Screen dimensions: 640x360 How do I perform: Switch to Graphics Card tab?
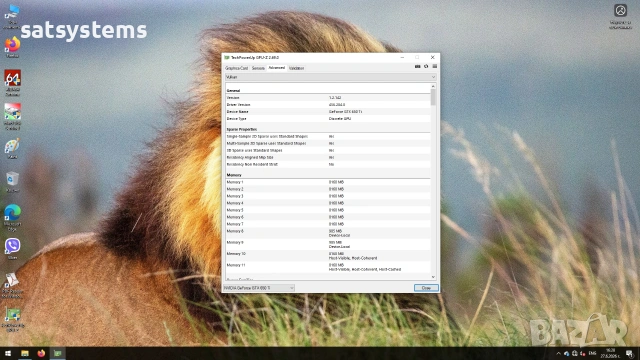(x=236, y=68)
